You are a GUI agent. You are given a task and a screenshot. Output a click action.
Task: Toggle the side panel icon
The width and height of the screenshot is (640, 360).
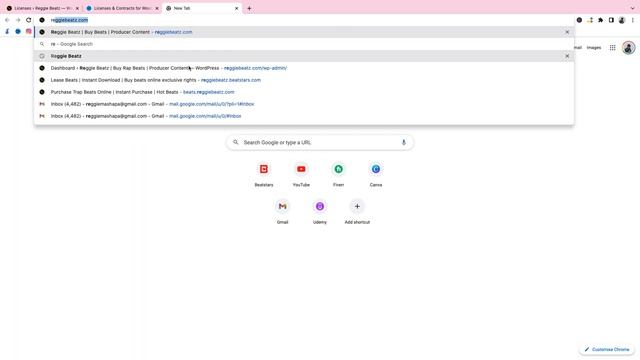click(x=611, y=20)
